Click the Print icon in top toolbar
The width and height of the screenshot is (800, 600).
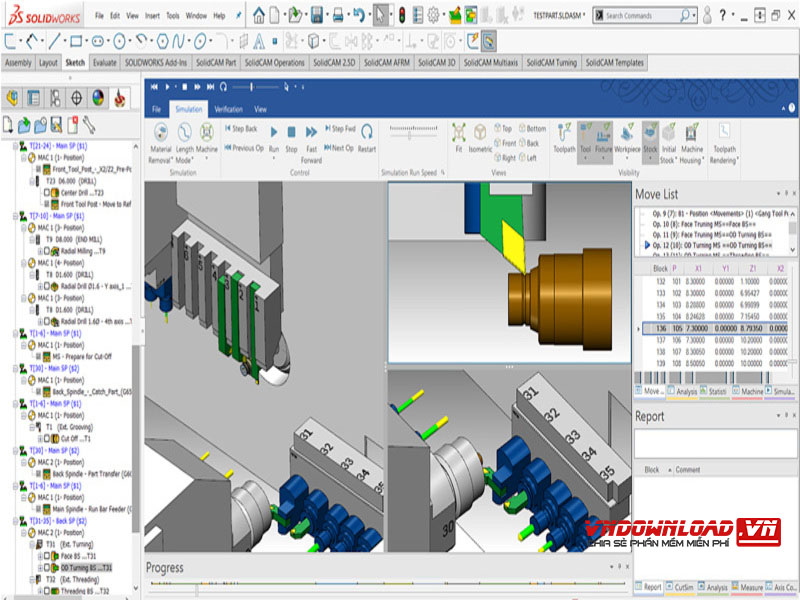coord(338,15)
